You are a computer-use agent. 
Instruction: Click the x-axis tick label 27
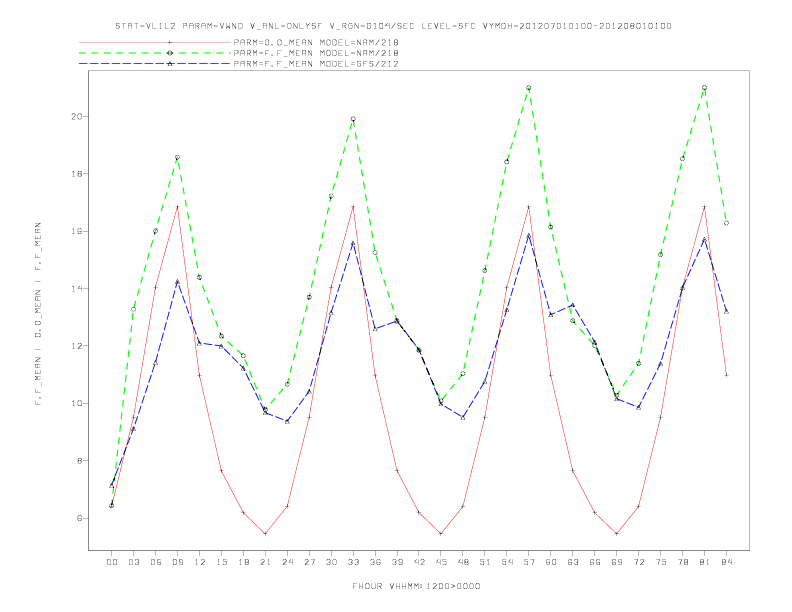click(309, 562)
